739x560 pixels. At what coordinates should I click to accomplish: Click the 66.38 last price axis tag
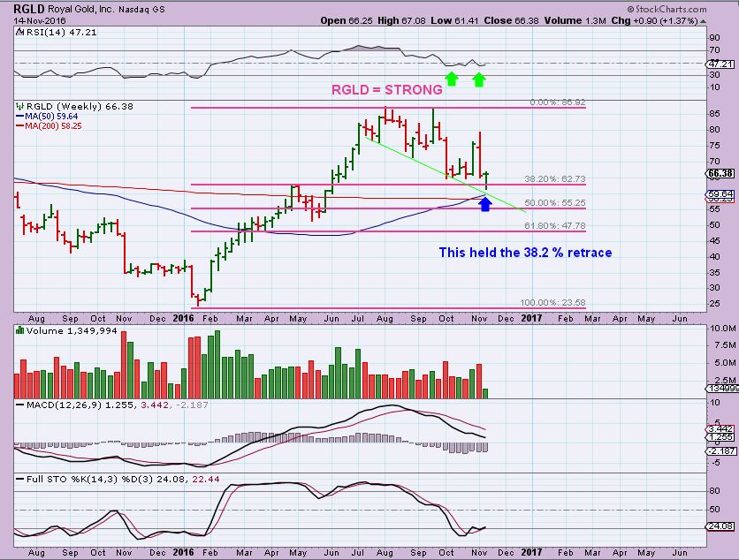[x=720, y=173]
